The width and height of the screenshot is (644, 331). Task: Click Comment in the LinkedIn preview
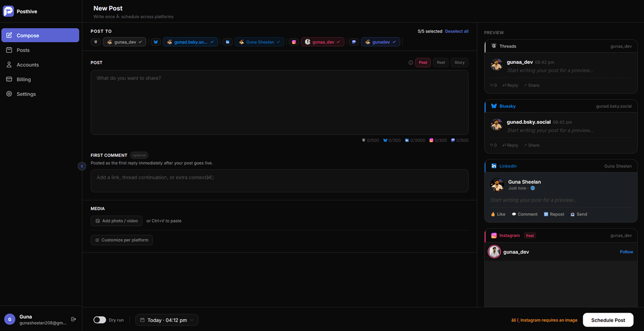click(x=524, y=214)
